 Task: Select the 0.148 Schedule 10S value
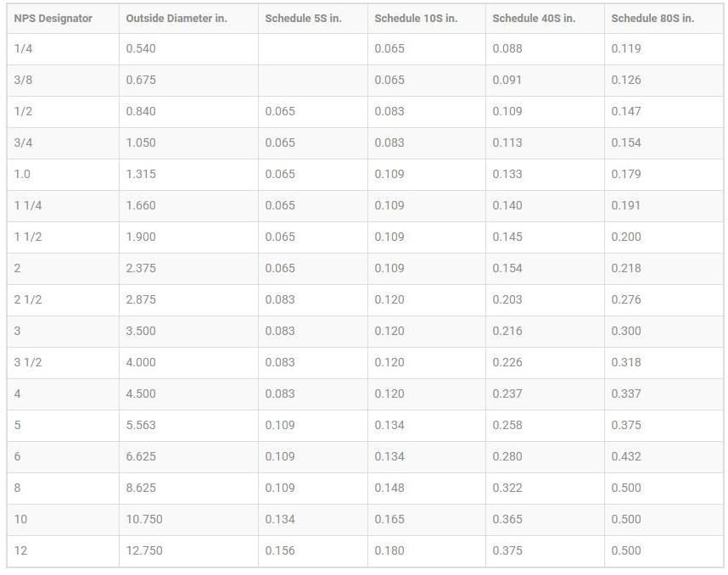(x=389, y=488)
